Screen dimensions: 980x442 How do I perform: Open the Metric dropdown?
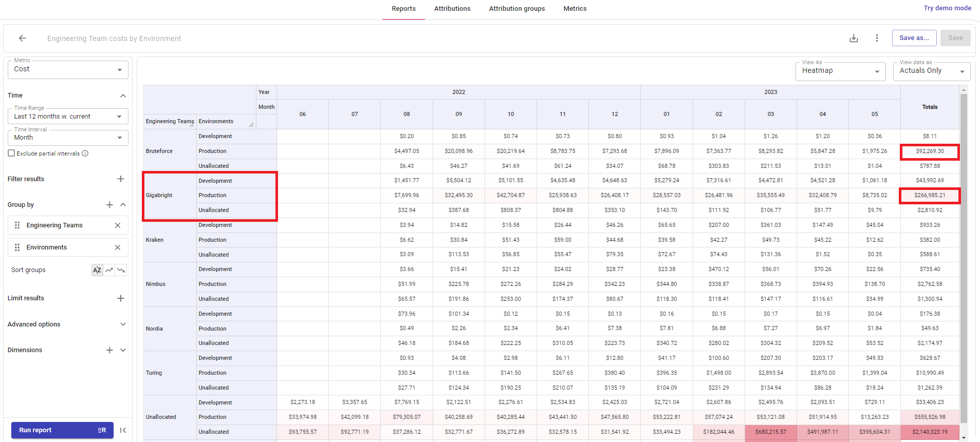pyautogui.click(x=68, y=69)
